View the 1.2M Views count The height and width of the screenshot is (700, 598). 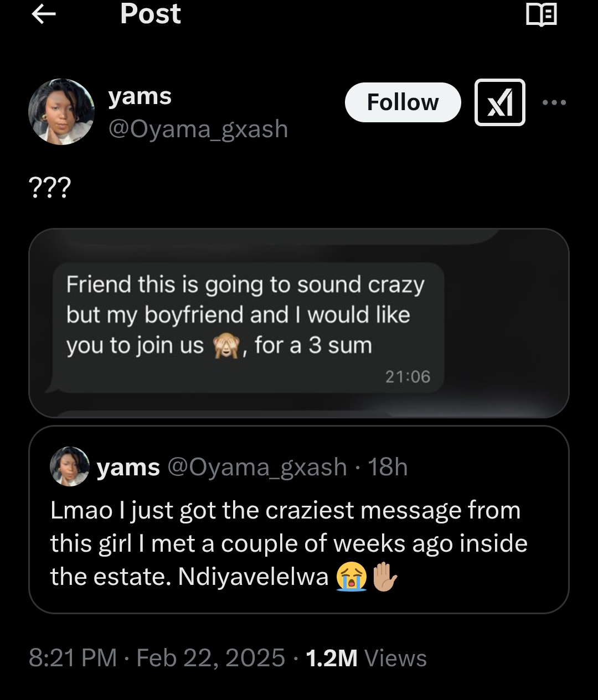[366, 658]
